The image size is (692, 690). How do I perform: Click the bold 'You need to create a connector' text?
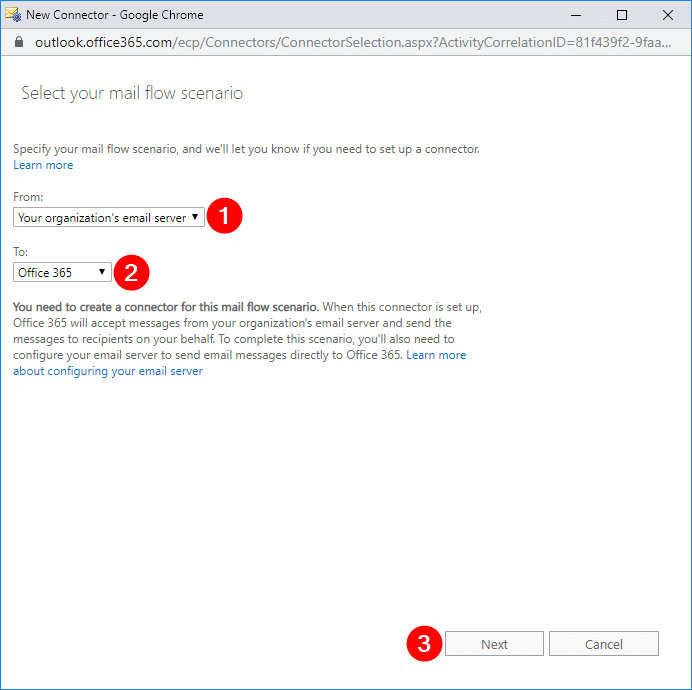[165, 307]
